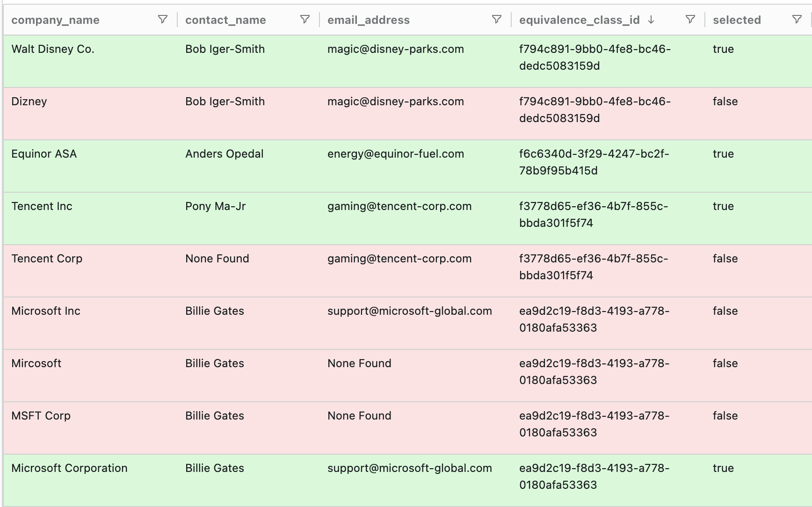Select the email magic@disney-parks.com
This screenshot has width=812, height=507.
pyautogui.click(x=395, y=49)
